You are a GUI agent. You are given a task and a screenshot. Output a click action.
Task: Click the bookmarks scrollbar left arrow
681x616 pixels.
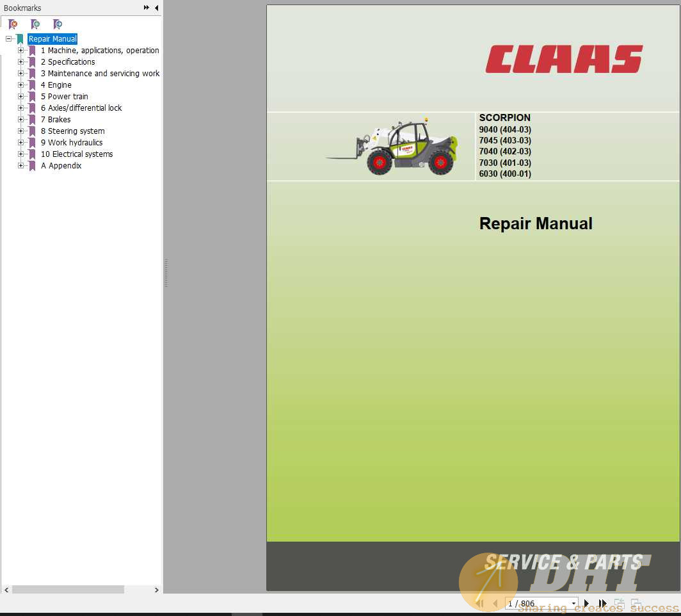[6, 590]
